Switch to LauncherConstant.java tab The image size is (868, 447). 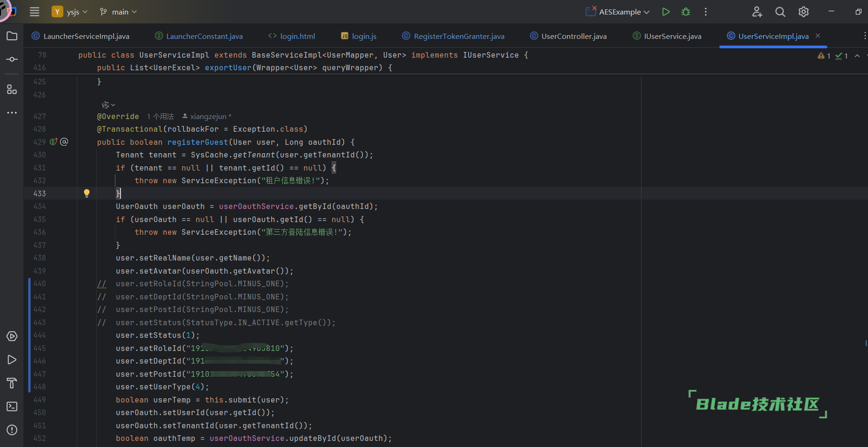(x=199, y=36)
